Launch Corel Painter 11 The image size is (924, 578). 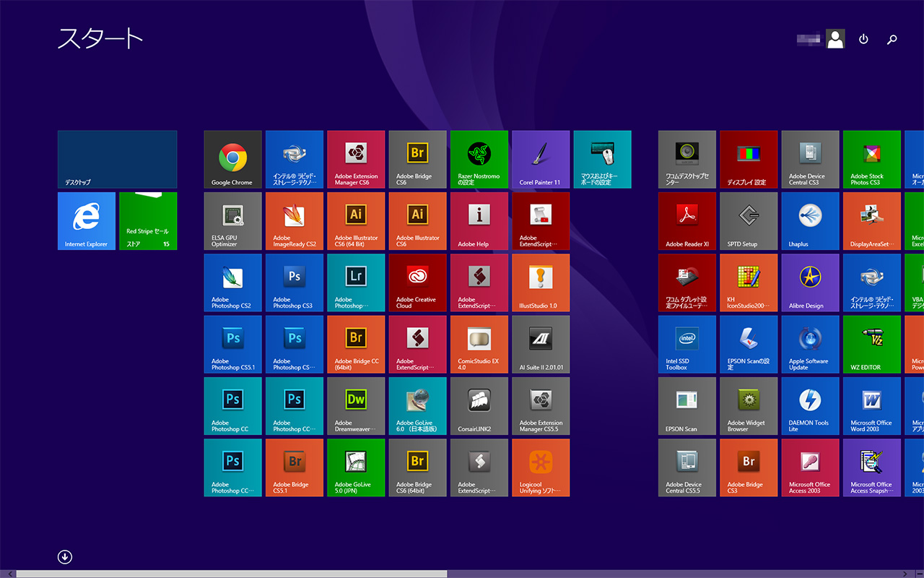pyautogui.click(x=541, y=160)
